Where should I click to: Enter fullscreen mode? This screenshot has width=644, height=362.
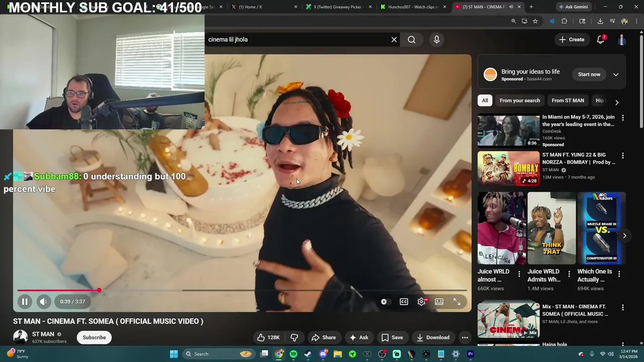click(x=457, y=302)
